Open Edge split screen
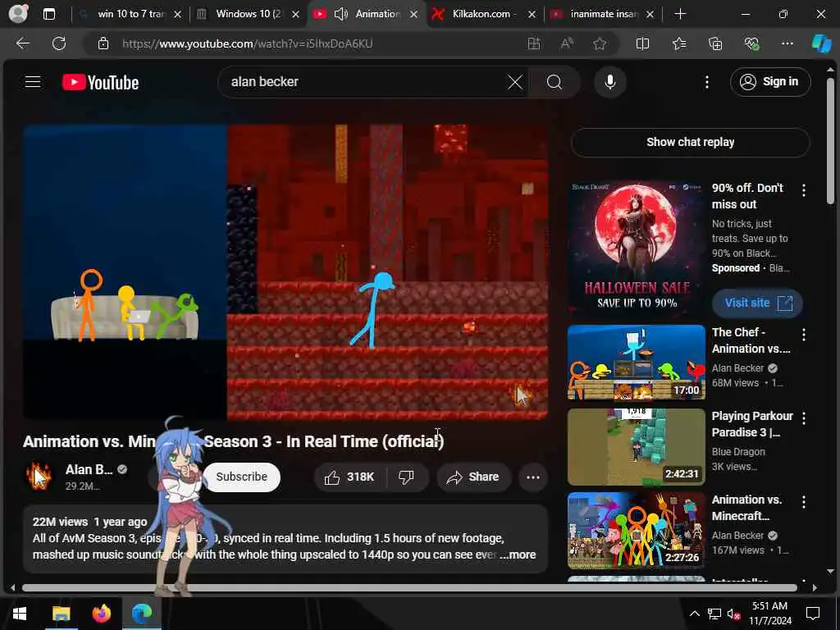840x630 pixels. [642, 44]
